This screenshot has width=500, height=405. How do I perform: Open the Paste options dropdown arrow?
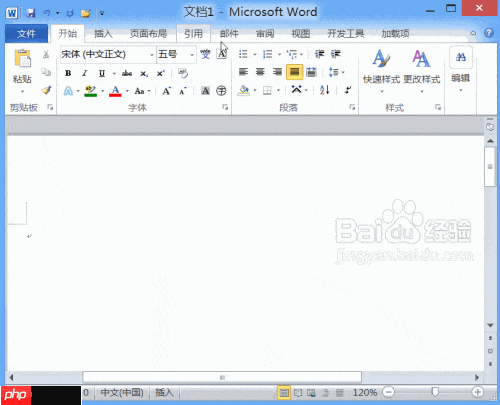point(22,91)
